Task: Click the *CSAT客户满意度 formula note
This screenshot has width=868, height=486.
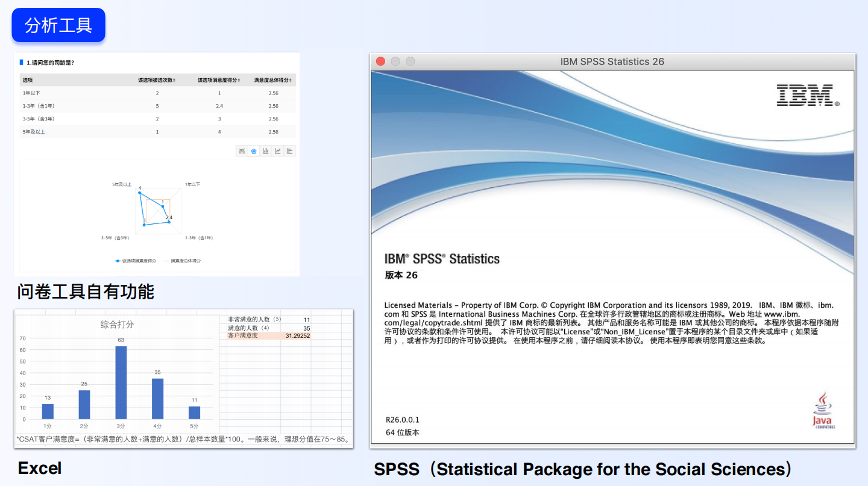Action: click(x=183, y=439)
